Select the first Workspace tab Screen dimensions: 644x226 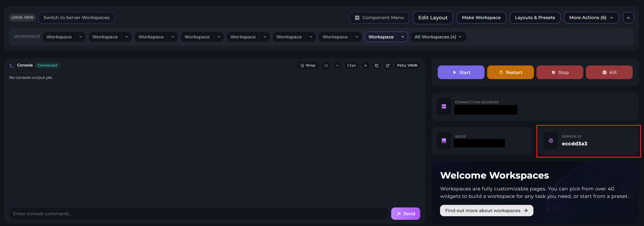pyautogui.click(x=59, y=37)
